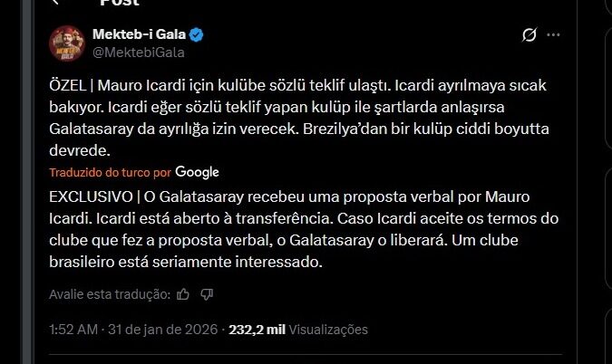Image resolution: width=612 pixels, height=364 pixels.
Task: Click the back arrow at top
Action: [56, 3]
